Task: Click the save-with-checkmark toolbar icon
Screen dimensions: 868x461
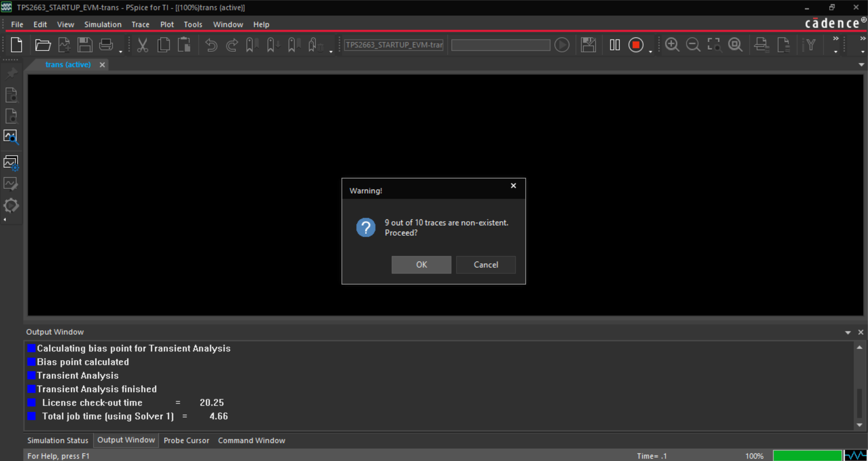Action: [588, 45]
